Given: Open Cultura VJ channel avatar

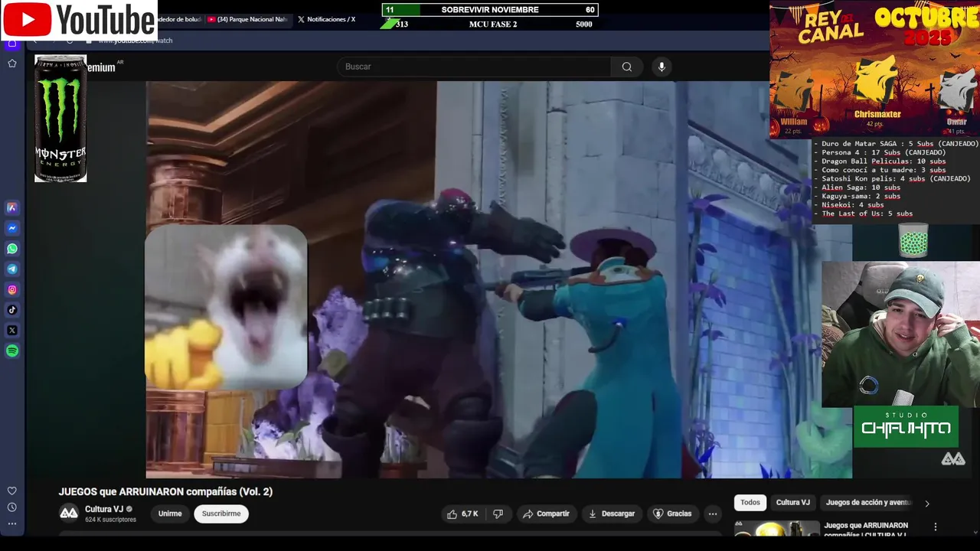Looking at the screenshot, I should [69, 513].
